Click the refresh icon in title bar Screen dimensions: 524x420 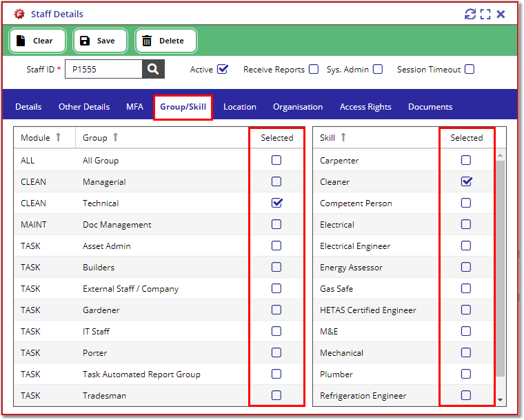(470, 14)
